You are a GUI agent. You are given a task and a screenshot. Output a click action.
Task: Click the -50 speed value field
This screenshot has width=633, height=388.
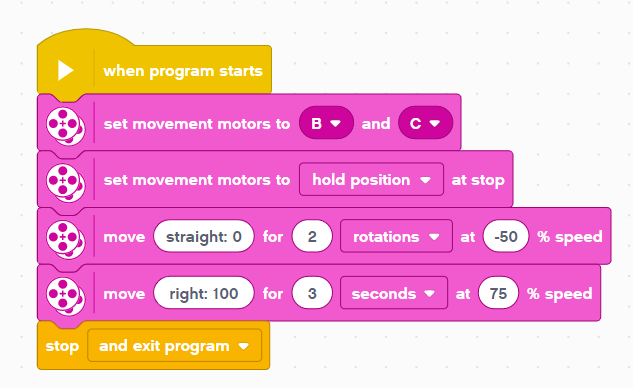[506, 236]
